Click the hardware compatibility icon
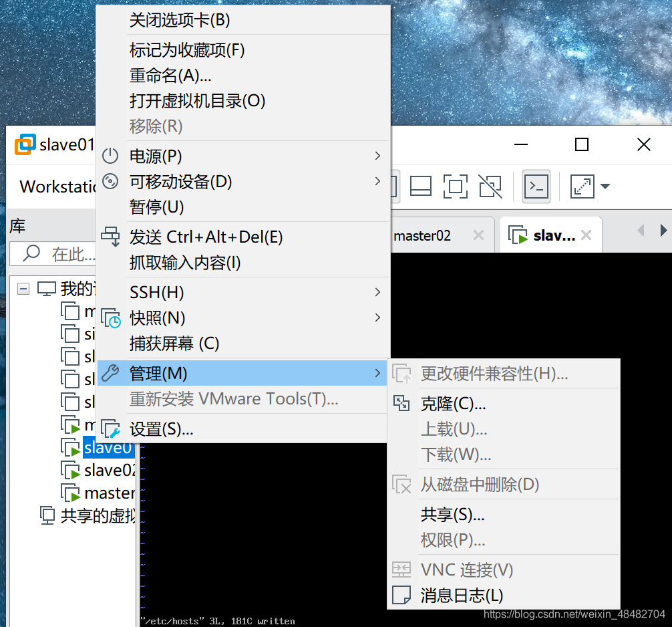Screen dimensions: 672x627 click(402, 374)
